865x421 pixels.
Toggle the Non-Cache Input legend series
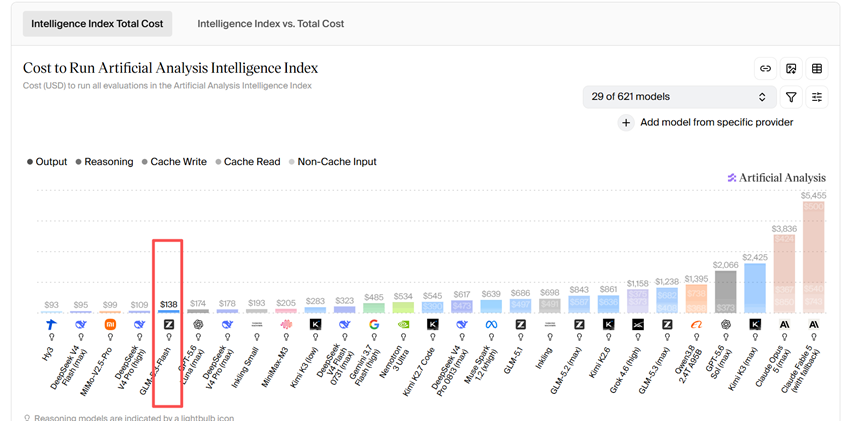coord(332,162)
